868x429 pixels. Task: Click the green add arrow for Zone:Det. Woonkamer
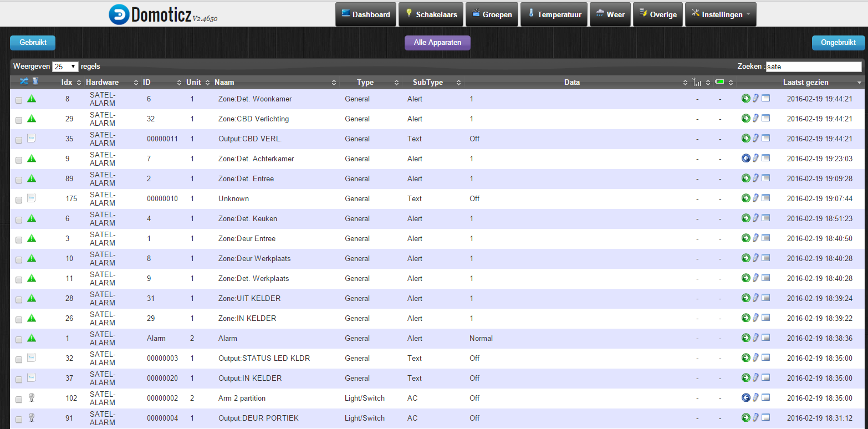coord(746,99)
